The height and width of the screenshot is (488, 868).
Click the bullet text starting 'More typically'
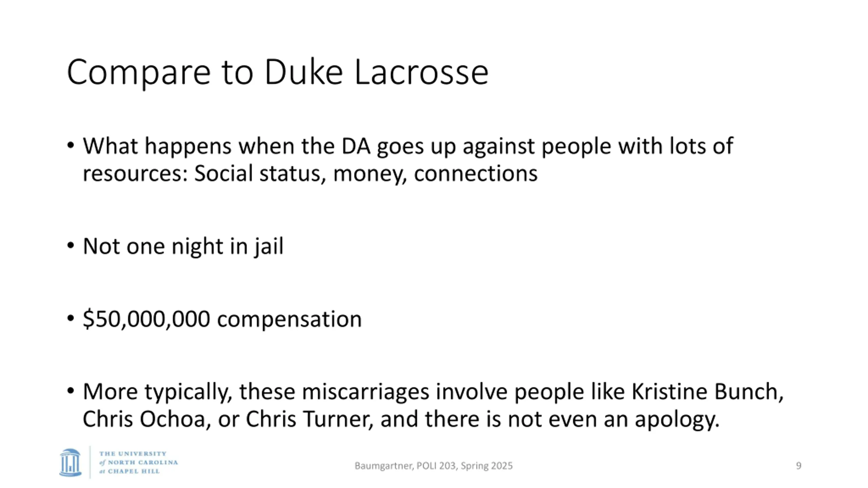pos(433,405)
